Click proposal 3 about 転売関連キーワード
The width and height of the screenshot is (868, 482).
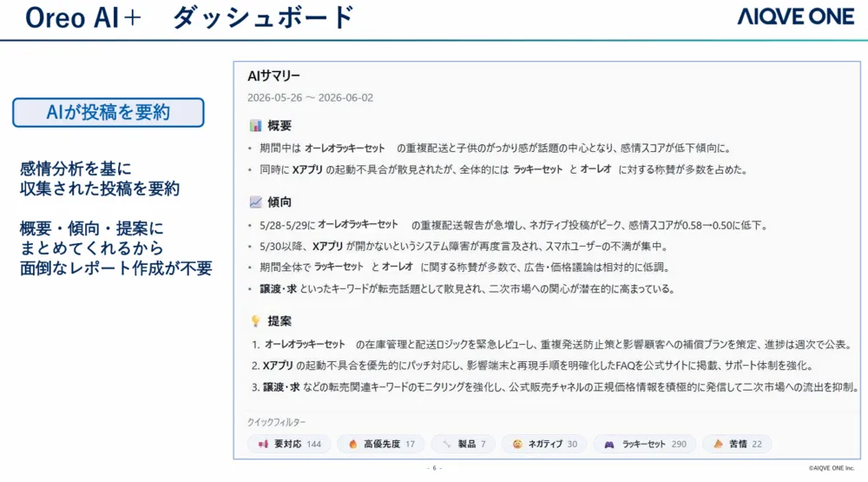[556, 386]
